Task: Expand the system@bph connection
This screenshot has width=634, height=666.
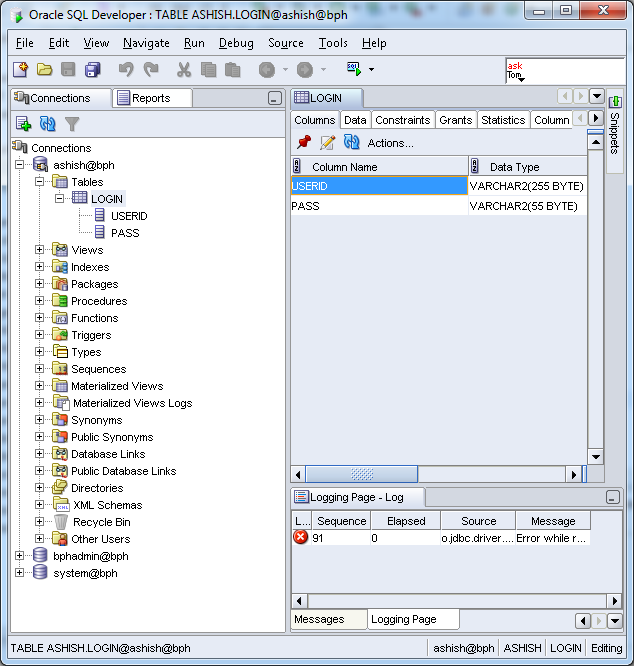Action: click(x=20, y=572)
